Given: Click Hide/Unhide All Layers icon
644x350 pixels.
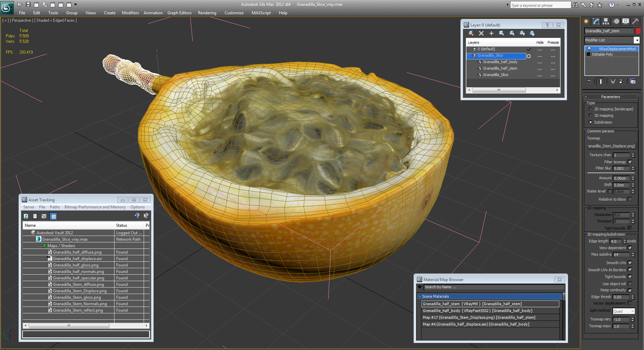Looking at the screenshot, I should pos(522,33).
